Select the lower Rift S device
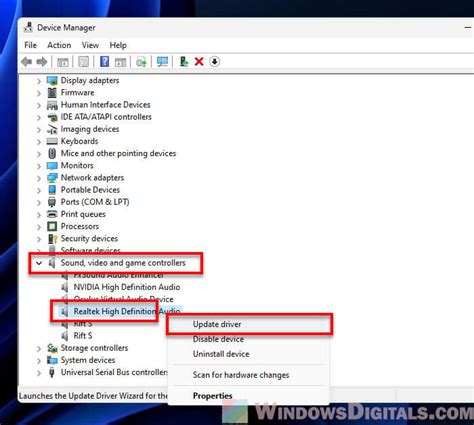474x425 pixels. point(83,336)
